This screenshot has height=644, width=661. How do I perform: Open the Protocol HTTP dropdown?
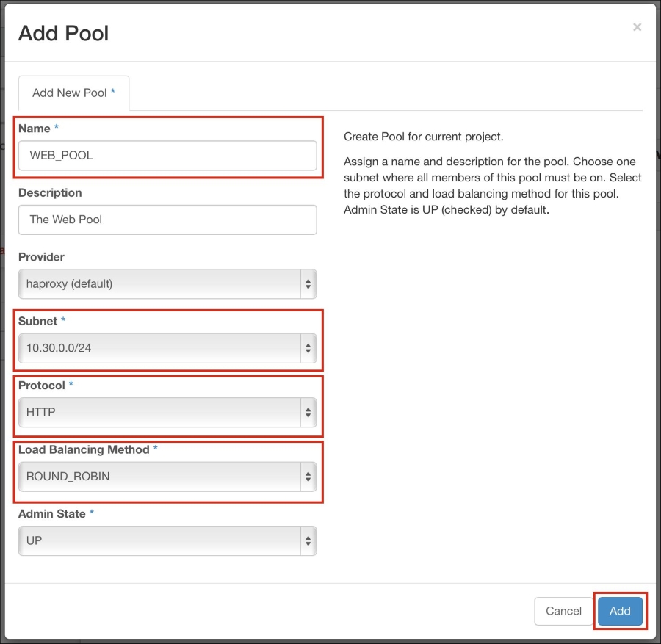point(167,412)
